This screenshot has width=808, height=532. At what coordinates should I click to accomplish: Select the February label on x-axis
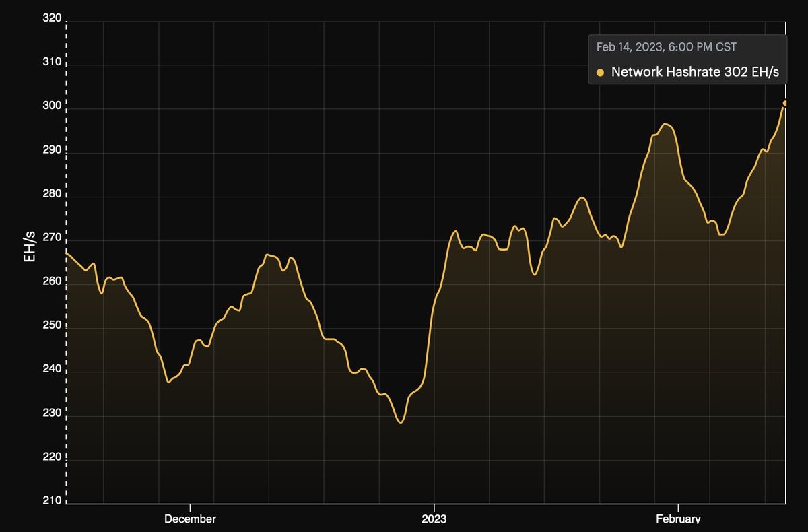(677, 519)
